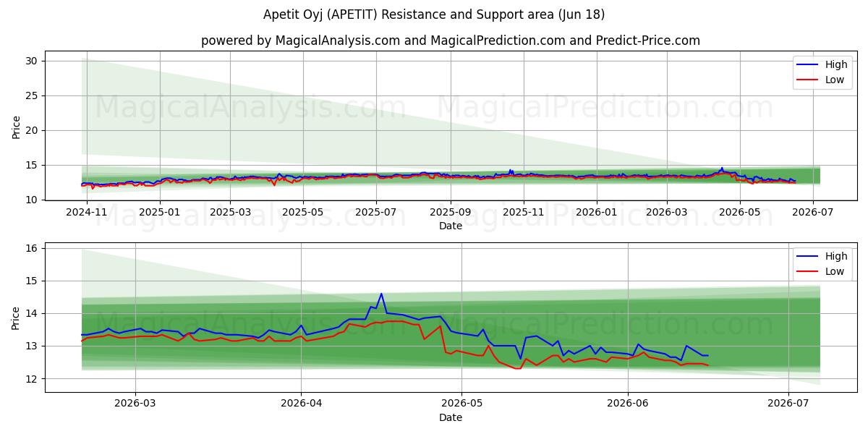Click the '2026-07' x-axis label in top chart

pyautogui.click(x=812, y=213)
